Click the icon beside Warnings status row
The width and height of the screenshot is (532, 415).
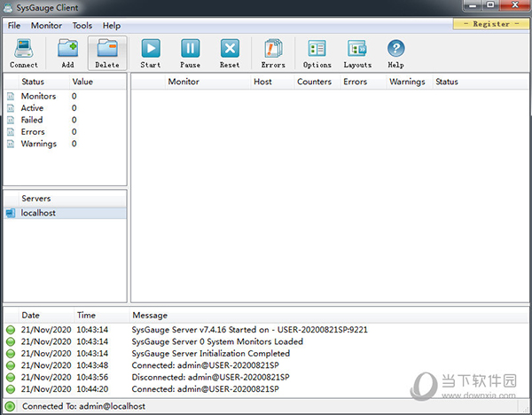tap(11, 144)
